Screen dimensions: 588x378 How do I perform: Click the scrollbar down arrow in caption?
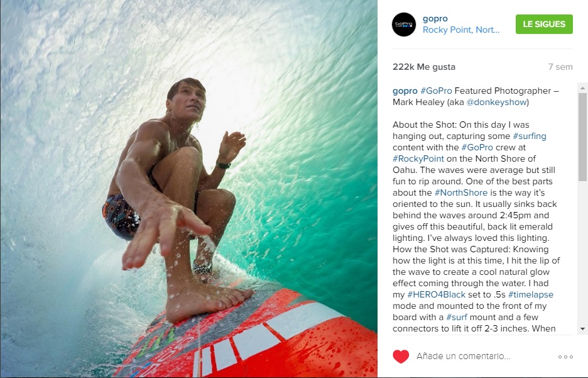click(x=582, y=329)
